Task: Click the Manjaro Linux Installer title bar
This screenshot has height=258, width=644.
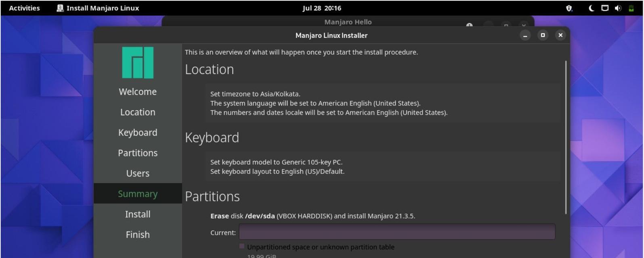Action: (331, 35)
